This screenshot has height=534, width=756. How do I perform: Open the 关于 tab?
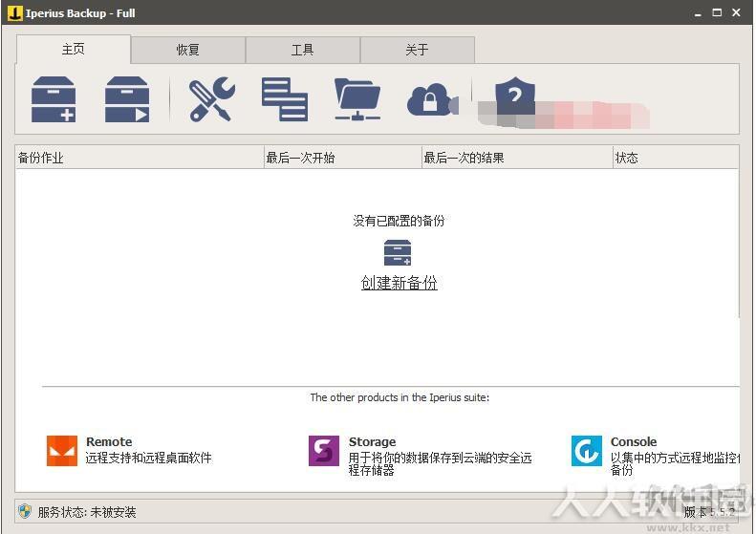coord(417,50)
